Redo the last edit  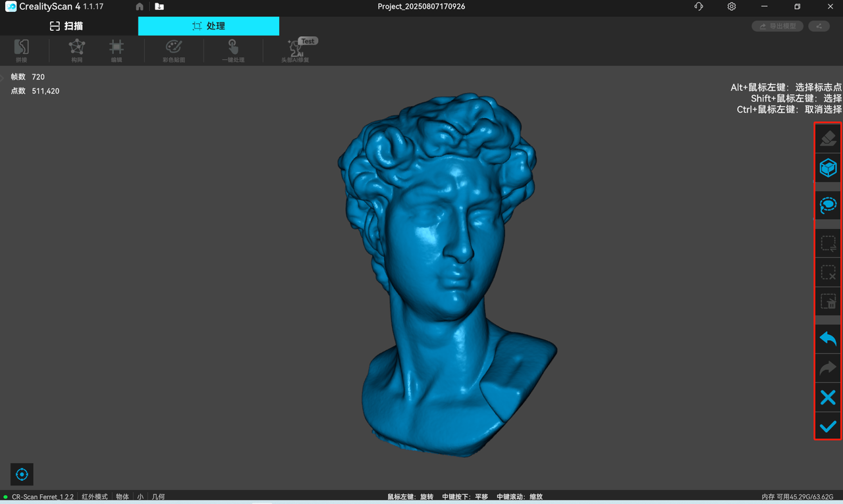point(828,368)
